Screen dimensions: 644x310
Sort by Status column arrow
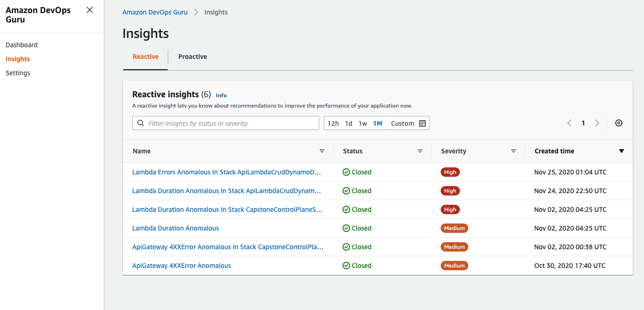click(420, 151)
